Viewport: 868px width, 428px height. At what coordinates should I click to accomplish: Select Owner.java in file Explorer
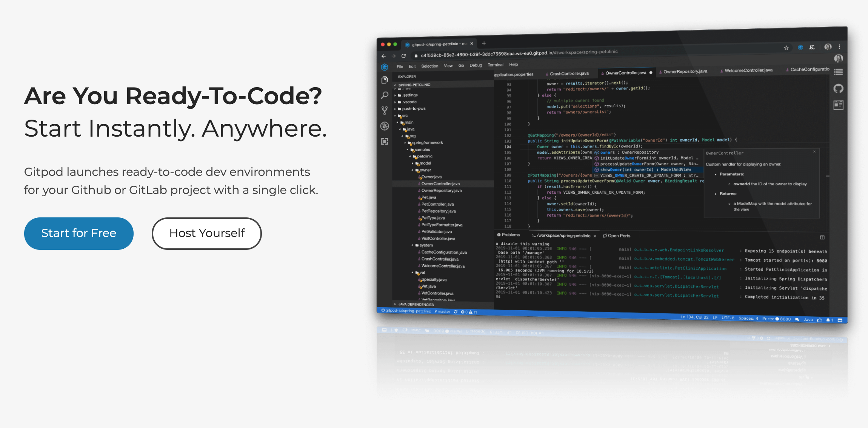pyautogui.click(x=430, y=177)
